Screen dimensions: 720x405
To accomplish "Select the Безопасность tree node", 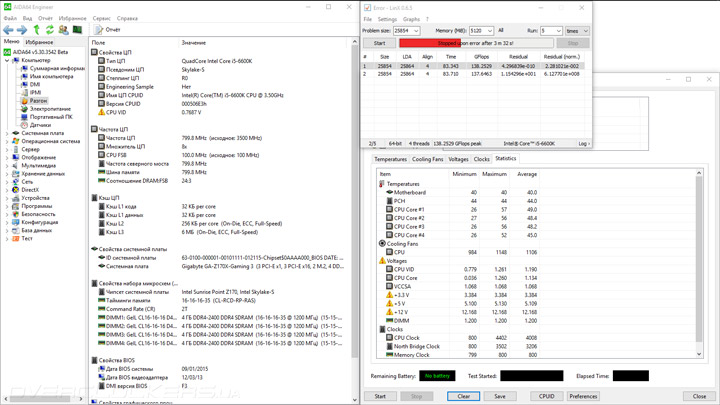I will click(38, 214).
